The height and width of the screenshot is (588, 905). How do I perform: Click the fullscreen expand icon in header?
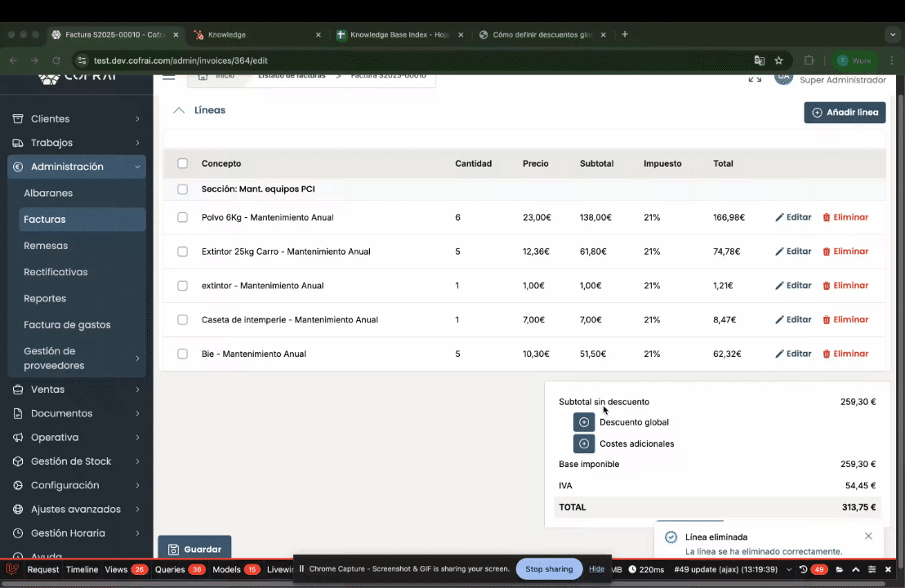[x=755, y=78]
